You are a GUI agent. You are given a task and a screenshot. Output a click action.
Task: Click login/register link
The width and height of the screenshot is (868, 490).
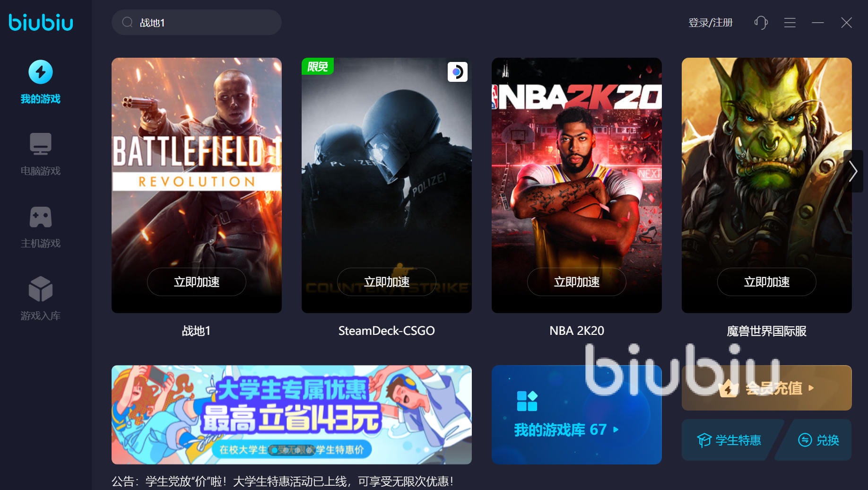click(711, 22)
